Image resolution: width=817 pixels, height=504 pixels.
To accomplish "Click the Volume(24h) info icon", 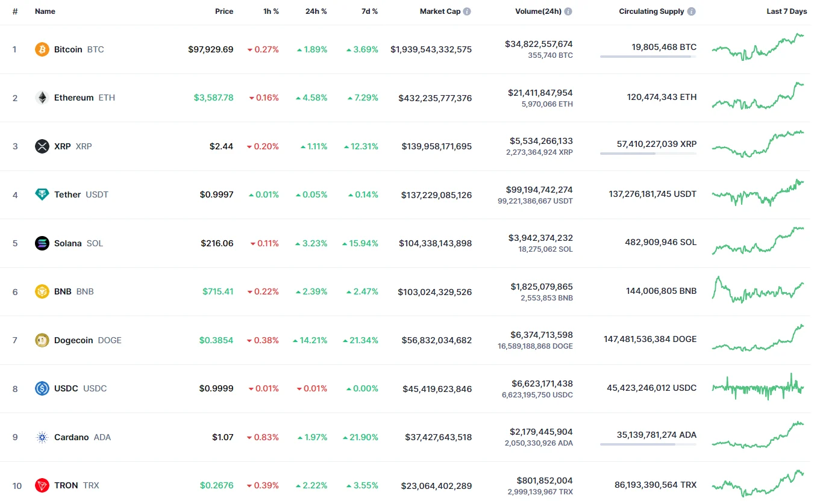I will [x=568, y=11].
